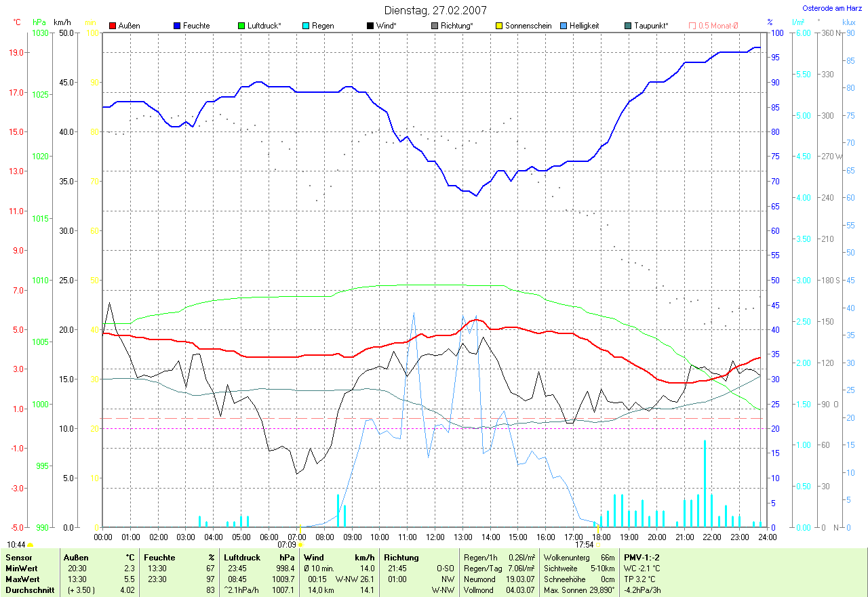Click the teal Taupunkt legend square

[x=628, y=26]
